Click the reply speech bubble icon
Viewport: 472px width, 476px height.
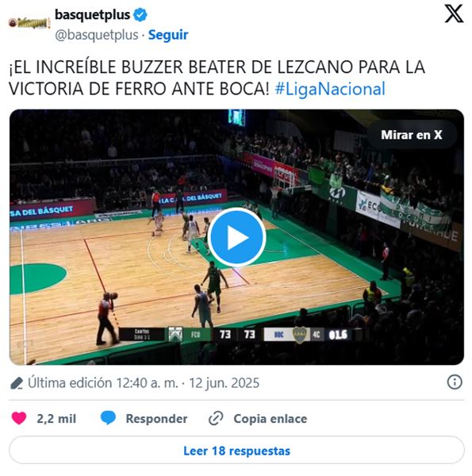(x=108, y=418)
